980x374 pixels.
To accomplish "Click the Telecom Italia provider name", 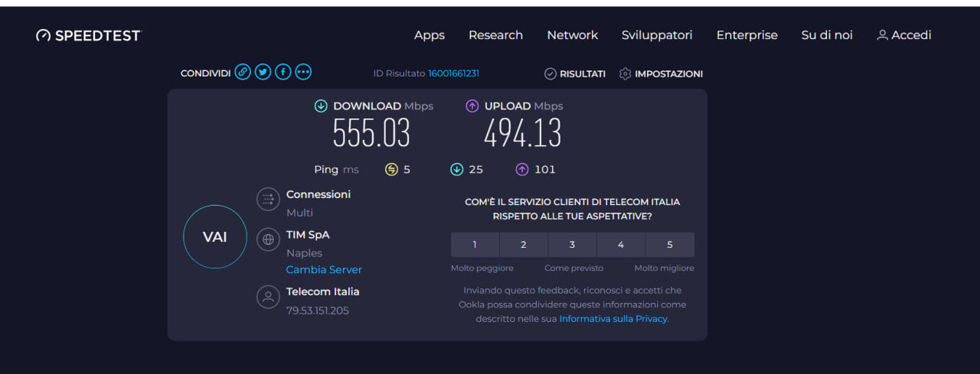I will 322,291.
